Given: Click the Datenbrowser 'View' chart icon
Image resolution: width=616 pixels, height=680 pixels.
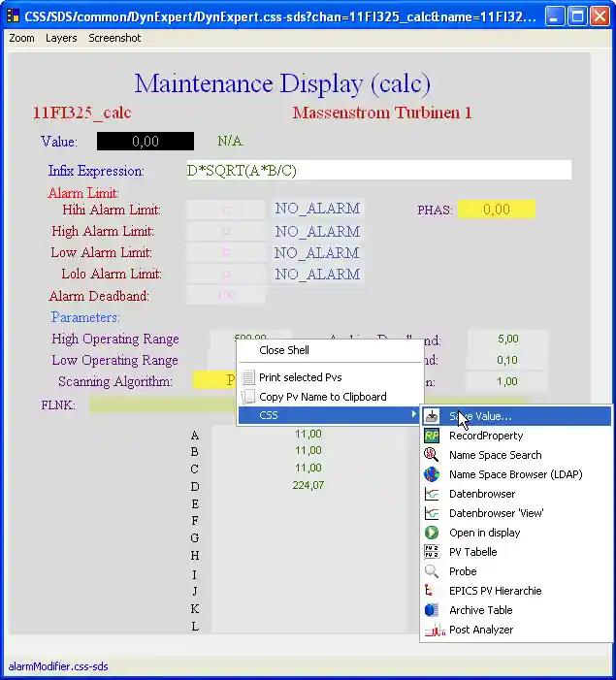Looking at the screenshot, I should pyautogui.click(x=431, y=513).
